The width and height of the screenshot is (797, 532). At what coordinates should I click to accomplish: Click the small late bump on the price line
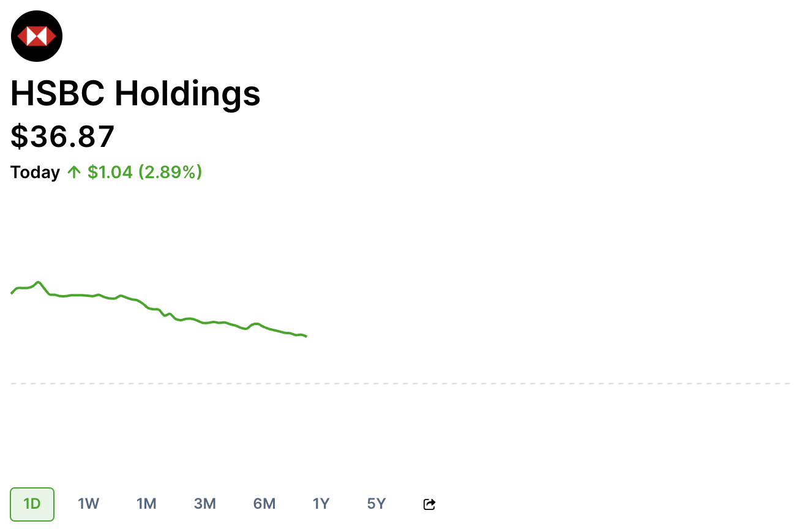coord(256,324)
